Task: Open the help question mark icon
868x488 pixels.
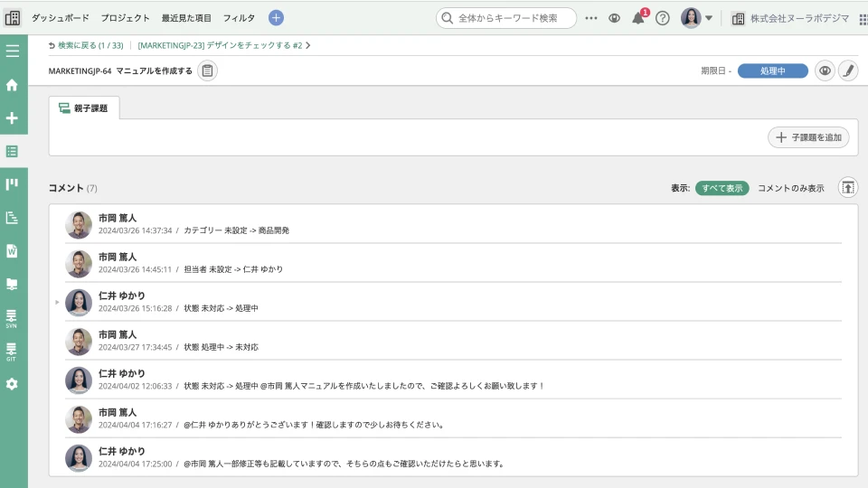Action: tap(663, 18)
